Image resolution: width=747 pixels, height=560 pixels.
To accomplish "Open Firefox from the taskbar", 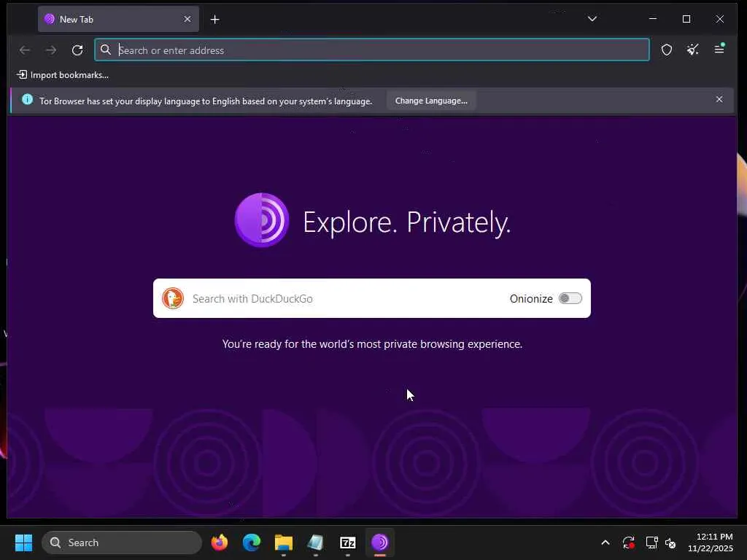I will tap(219, 542).
